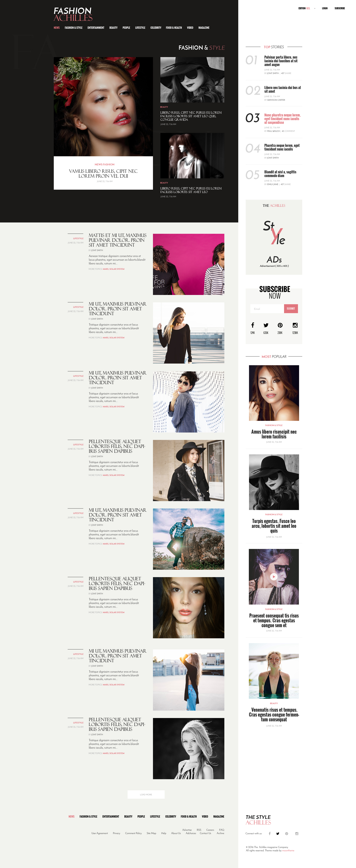Screen dimensions: 356x868
Task: Click footer Pinterest icon
Action: [286, 834]
